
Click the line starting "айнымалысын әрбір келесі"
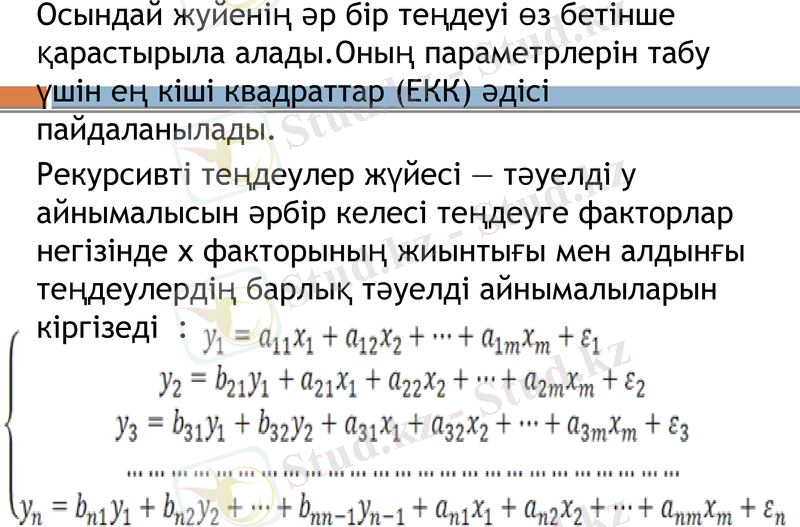point(385,214)
